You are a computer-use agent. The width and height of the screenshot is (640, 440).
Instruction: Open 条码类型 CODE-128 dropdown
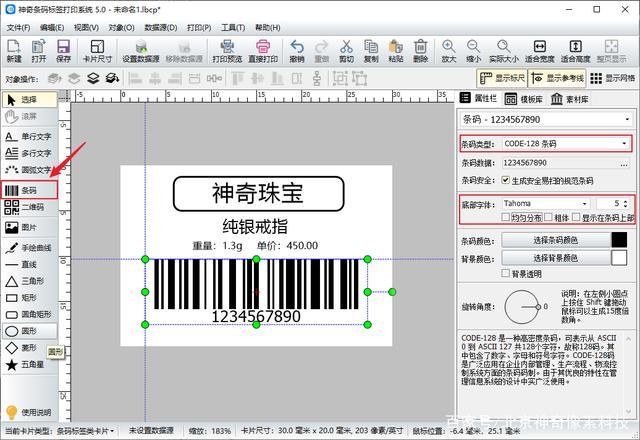(x=566, y=144)
